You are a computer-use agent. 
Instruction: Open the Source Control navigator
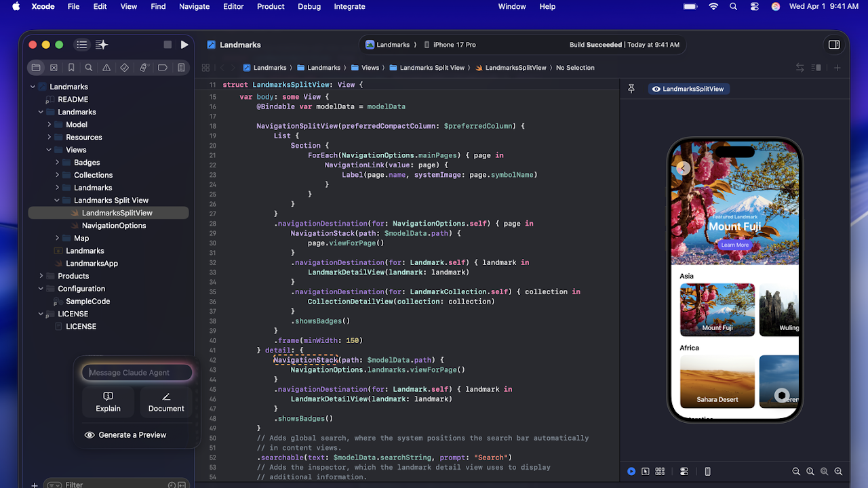(x=54, y=68)
